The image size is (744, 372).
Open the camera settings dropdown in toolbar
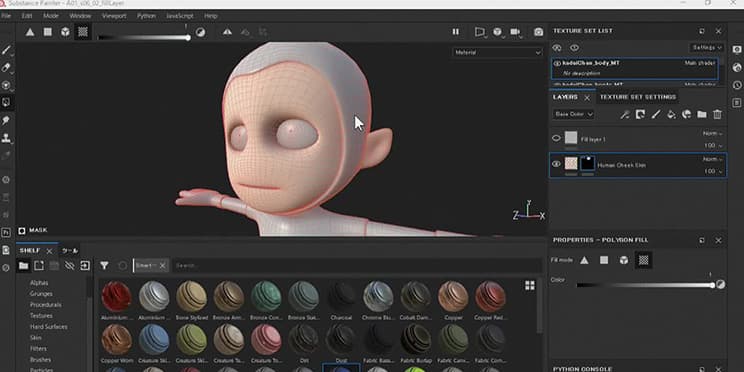click(515, 32)
